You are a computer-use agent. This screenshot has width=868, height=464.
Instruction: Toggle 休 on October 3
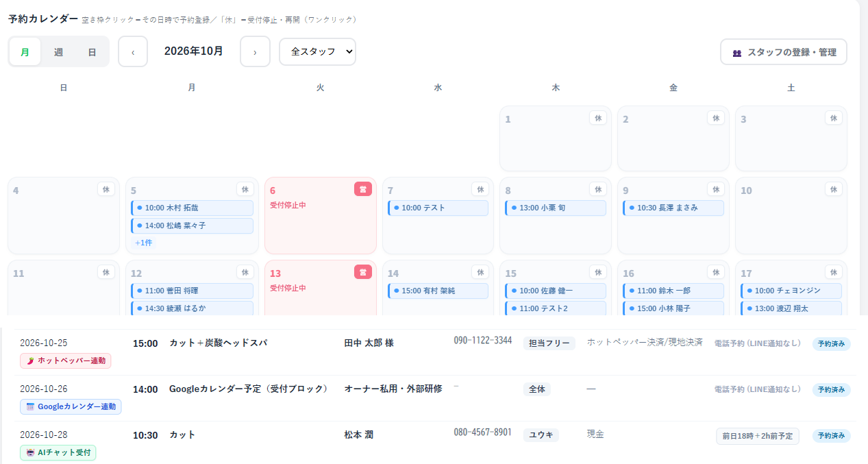(834, 118)
